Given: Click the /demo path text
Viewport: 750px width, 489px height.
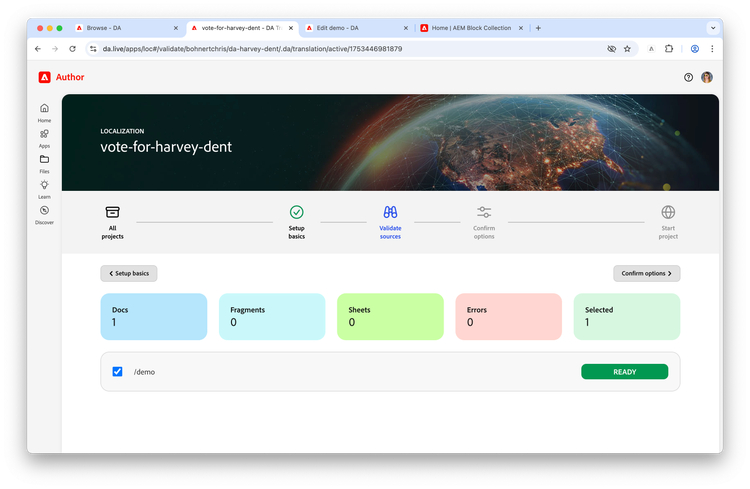Looking at the screenshot, I should (x=144, y=372).
